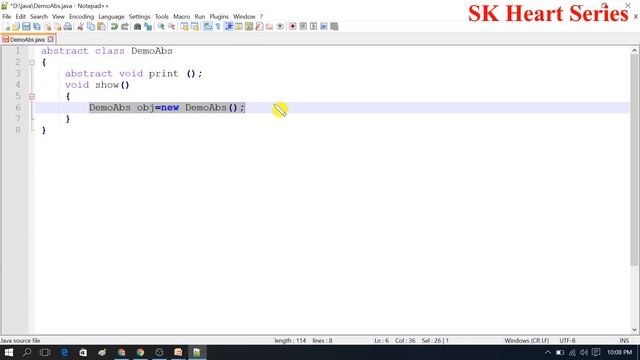Create a new file with New icon
Image resolution: width=640 pixels, height=360 pixels.
click(x=7, y=27)
